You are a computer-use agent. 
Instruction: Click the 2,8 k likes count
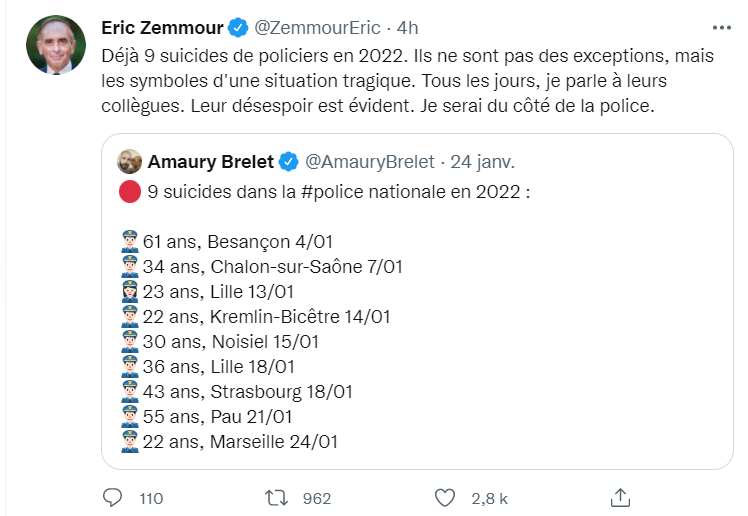tap(490, 498)
